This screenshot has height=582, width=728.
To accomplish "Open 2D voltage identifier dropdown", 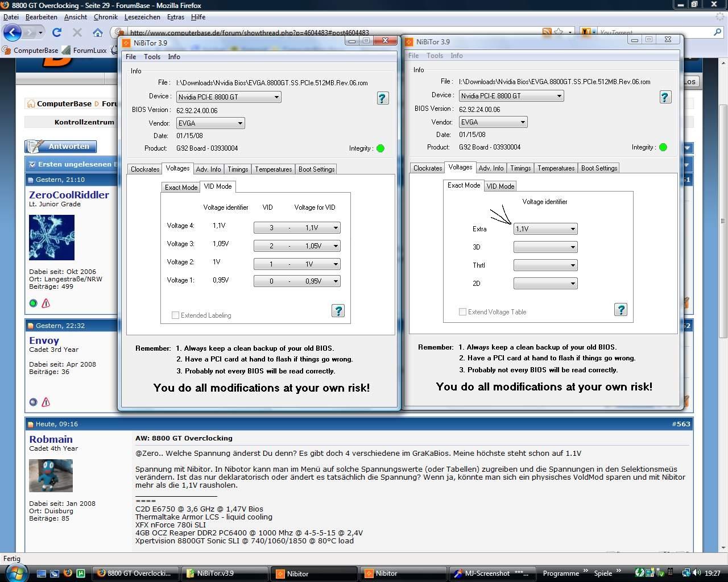I will coord(545,284).
